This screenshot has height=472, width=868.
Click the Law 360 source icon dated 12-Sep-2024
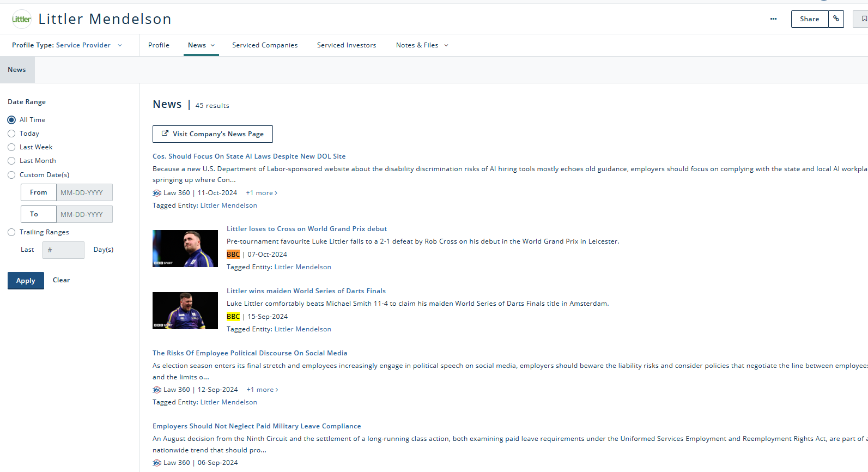[157, 390]
